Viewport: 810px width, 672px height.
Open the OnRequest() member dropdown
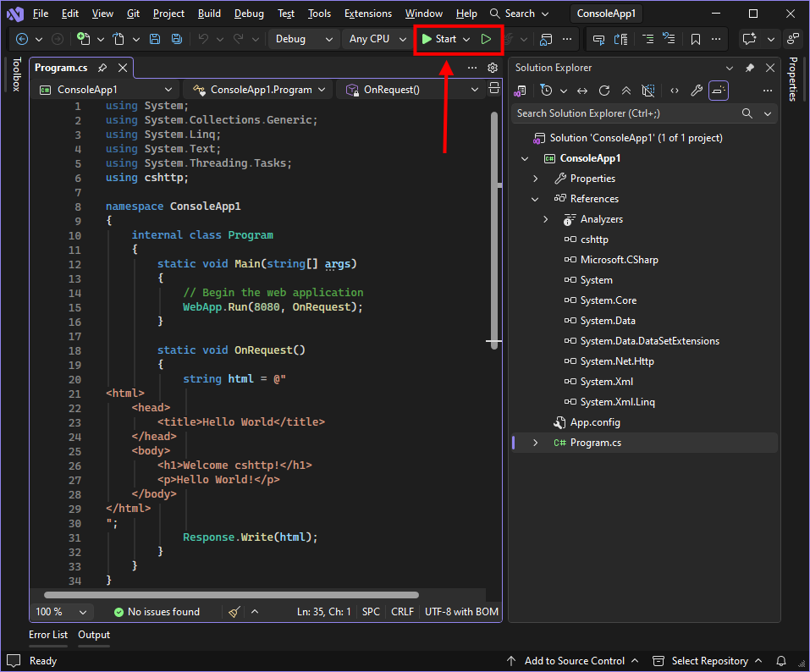click(411, 90)
